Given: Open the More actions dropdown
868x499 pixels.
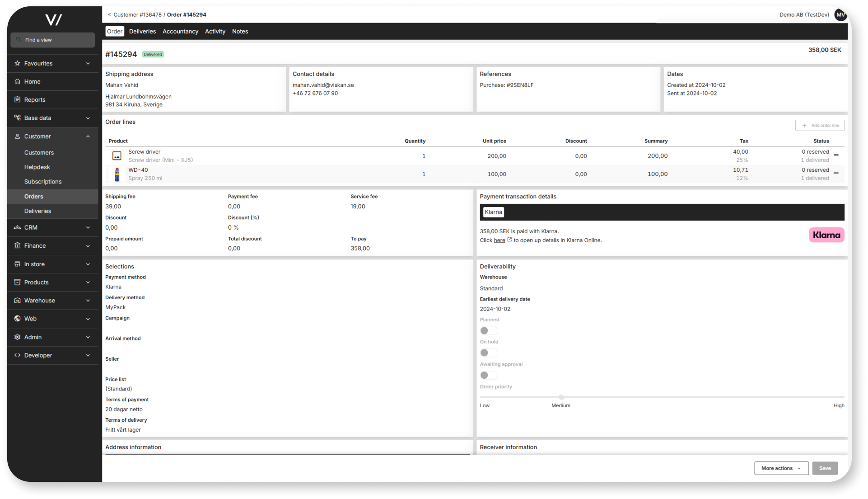Looking at the screenshot, I should [x=781, y=468].
